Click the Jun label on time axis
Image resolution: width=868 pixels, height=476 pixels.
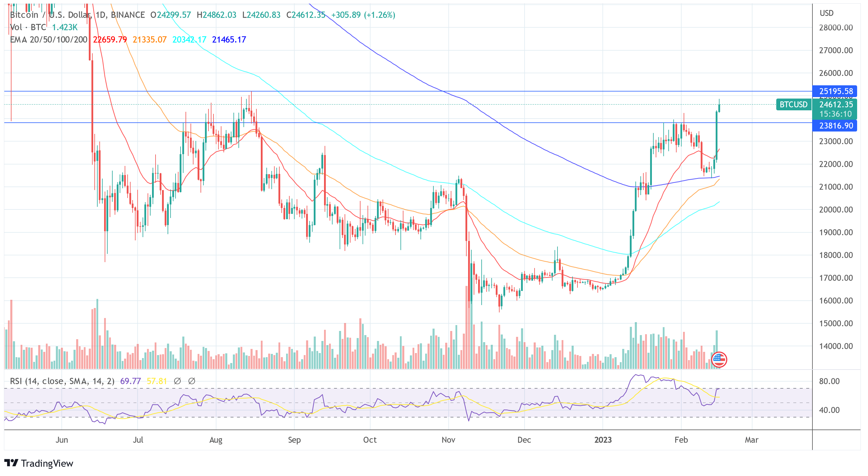[x=62, y=440]
